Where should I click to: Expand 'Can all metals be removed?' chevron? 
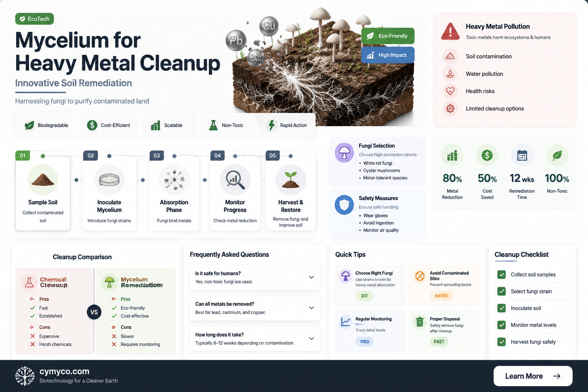click(x=312, y=308)
